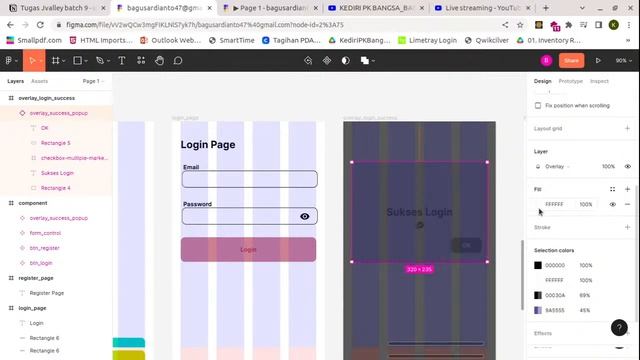This screenshot has width=640, height=360.
Task: Open the Resources components tool
Action: coord(141,60)
